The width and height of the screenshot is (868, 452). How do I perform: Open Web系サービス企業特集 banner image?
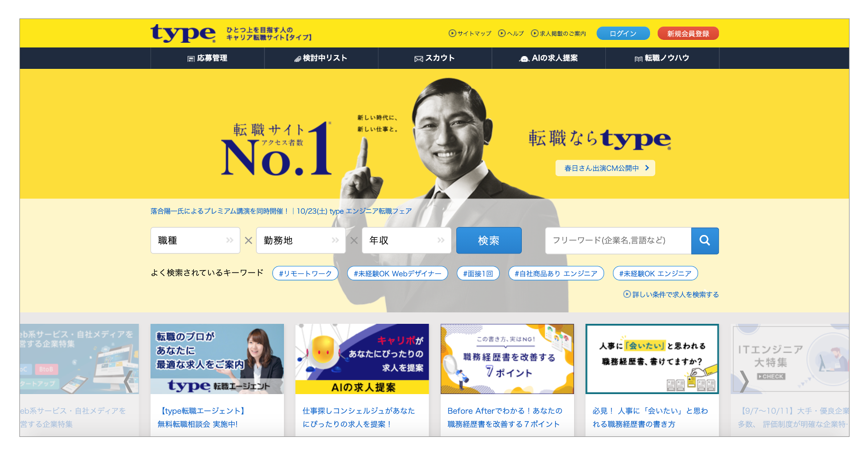[x=79, y=359]
